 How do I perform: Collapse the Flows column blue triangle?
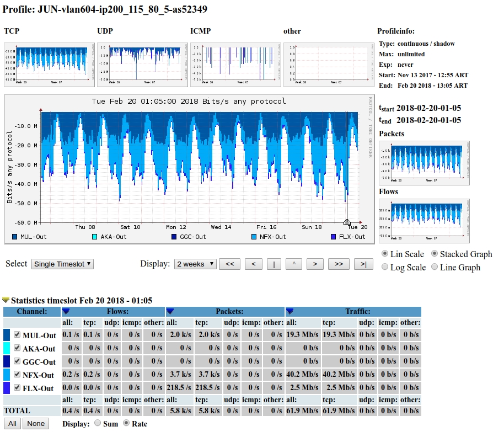pos(66,312)
